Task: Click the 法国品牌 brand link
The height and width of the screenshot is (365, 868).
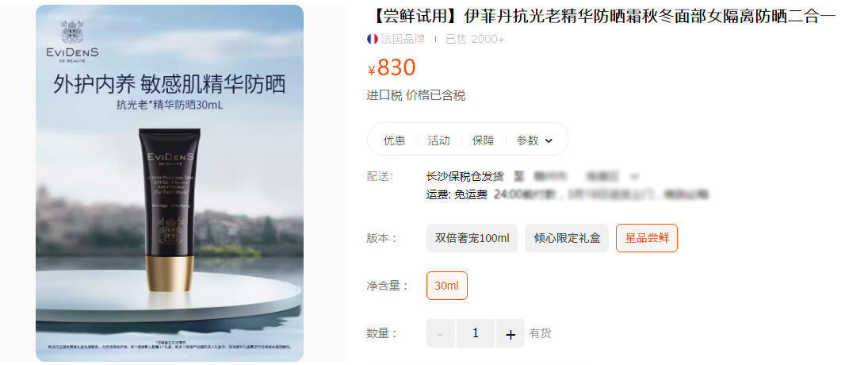Action: click(403, 39)
